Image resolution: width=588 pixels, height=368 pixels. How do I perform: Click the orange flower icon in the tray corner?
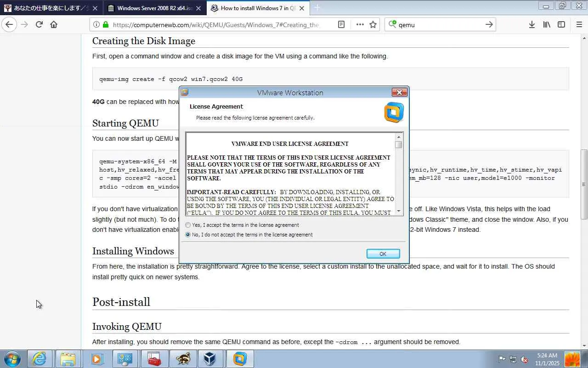572,359
